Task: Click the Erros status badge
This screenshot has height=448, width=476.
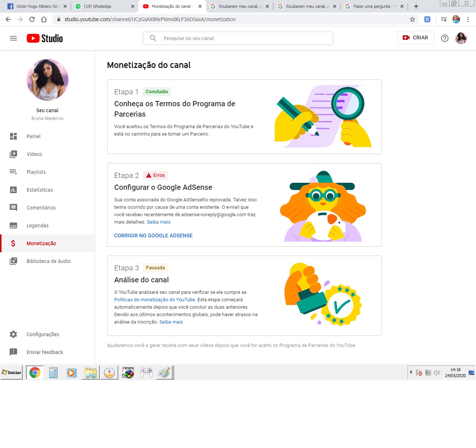Action: click(155, 175)
